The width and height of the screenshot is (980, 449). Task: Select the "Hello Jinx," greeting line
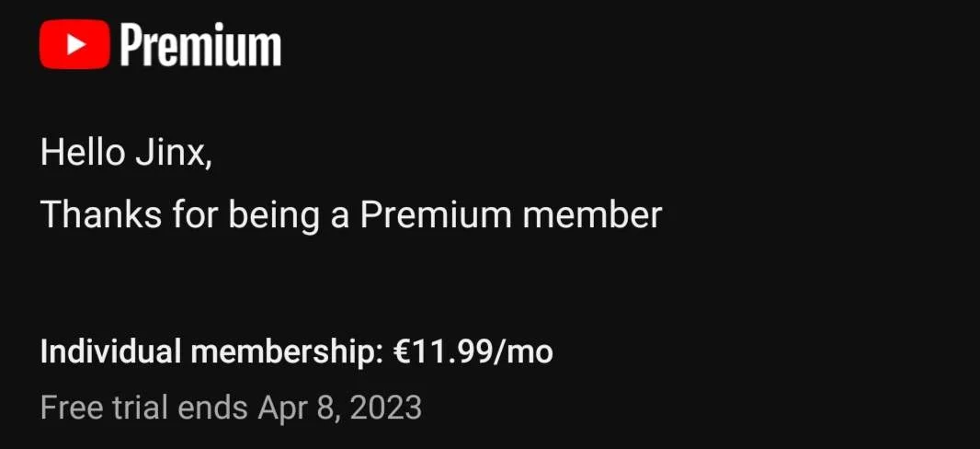pyautogui.click(x=126, y=153)
